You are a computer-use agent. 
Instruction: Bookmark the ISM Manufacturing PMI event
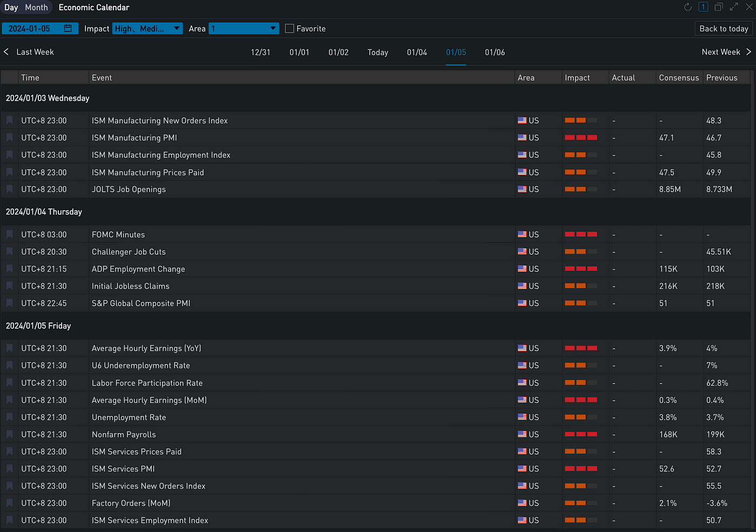10,138
